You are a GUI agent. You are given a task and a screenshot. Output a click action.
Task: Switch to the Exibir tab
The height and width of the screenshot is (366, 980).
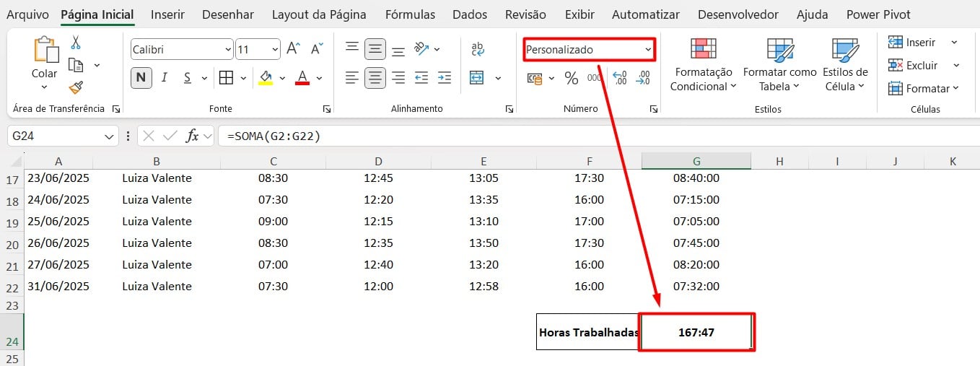[579, 14]
